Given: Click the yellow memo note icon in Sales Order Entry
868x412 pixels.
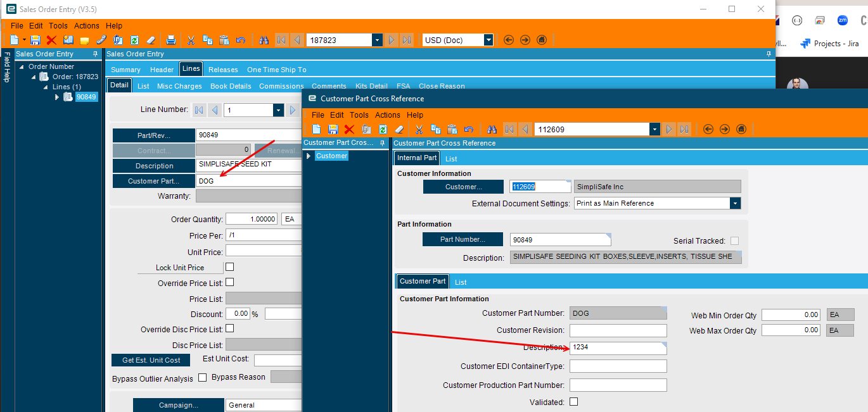Looking at the screenshot, I should pyautogui.click(x=85, y=40).
